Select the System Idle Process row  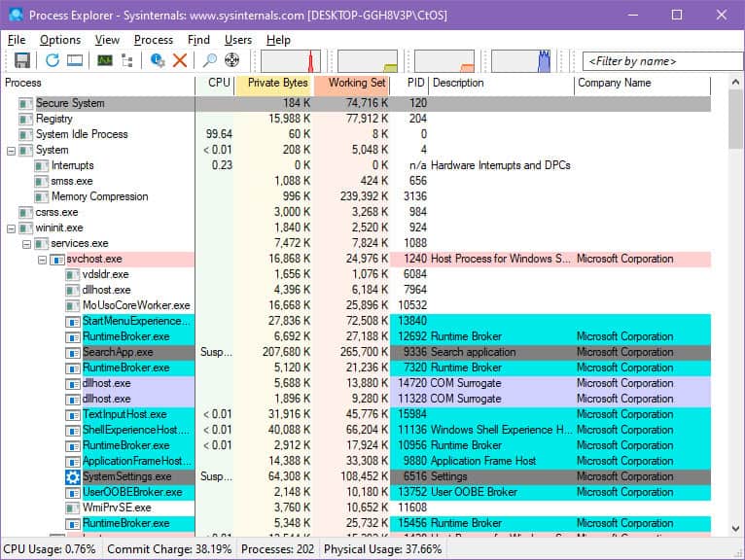pyautogui.click(x=357, y=134)
